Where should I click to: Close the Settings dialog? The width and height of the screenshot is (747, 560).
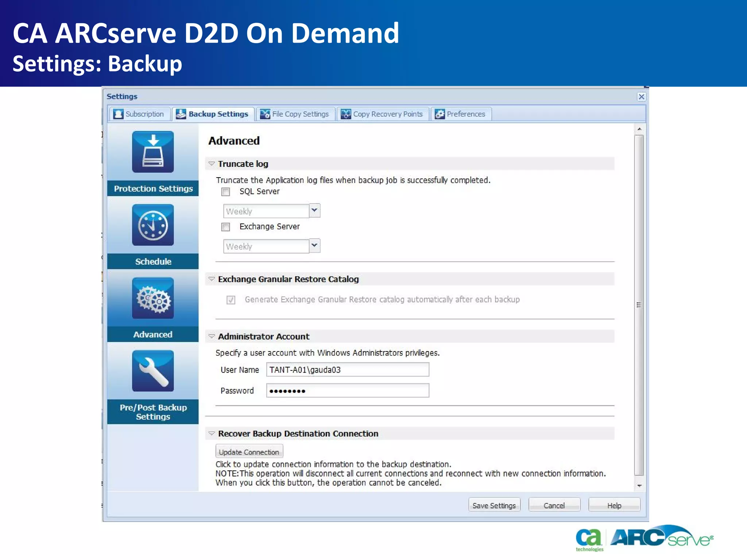[x=641, y=97]
